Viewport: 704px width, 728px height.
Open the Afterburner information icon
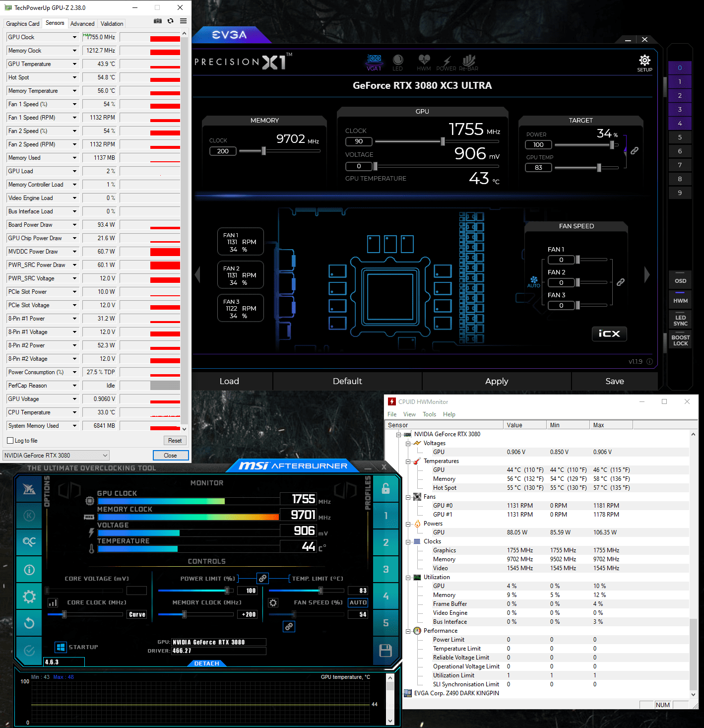(29, 569)
